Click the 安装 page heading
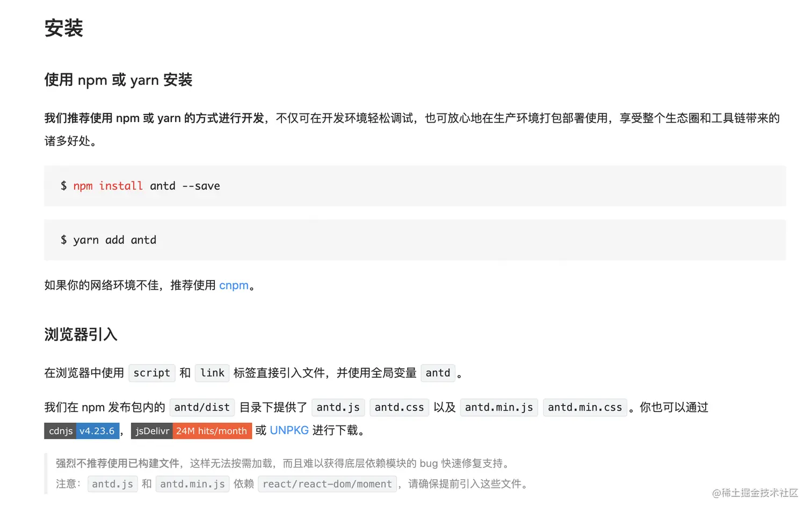This screenshot has width=812, height=512. point(63,28)
